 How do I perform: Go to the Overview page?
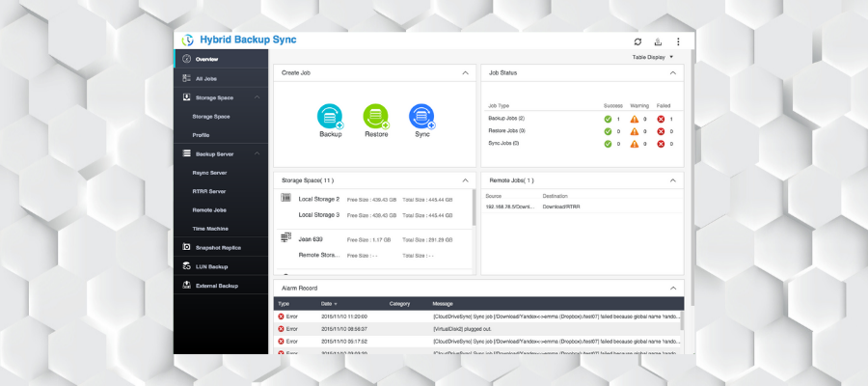coord(221,59)
